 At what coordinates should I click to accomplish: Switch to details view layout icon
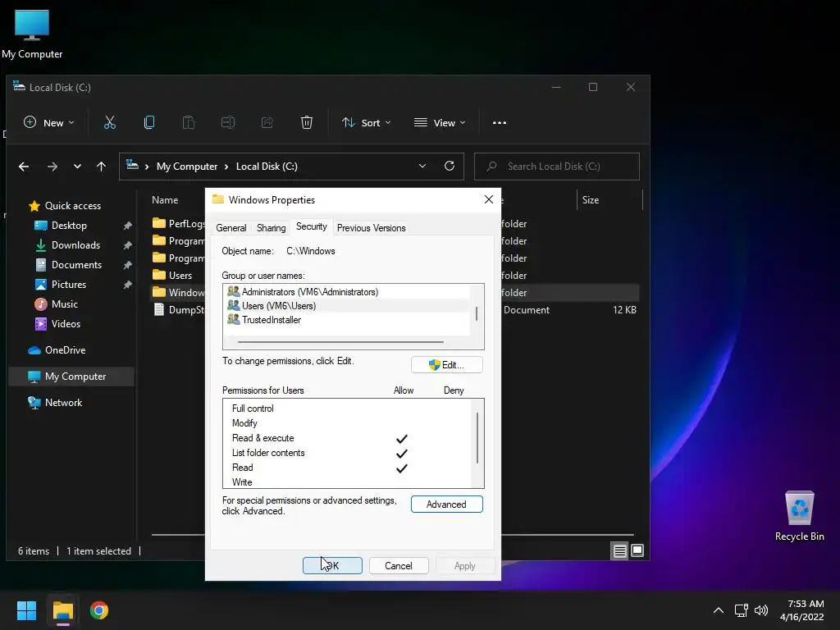coord(620,550)
